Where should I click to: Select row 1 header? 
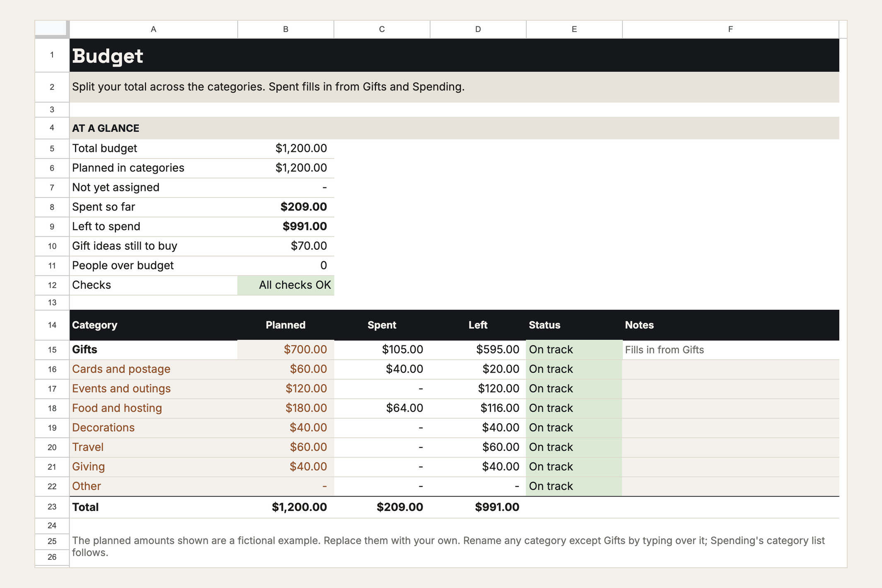[x=52, y=55]
